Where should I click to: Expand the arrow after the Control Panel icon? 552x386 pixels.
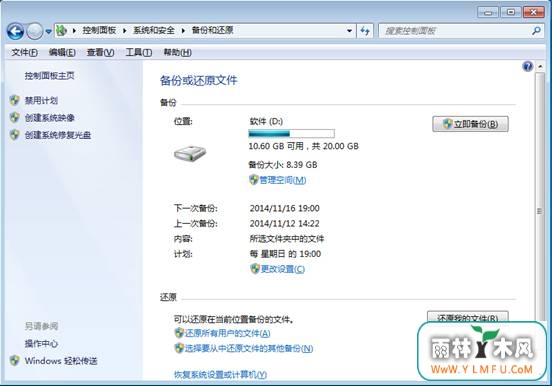point(74,31)
